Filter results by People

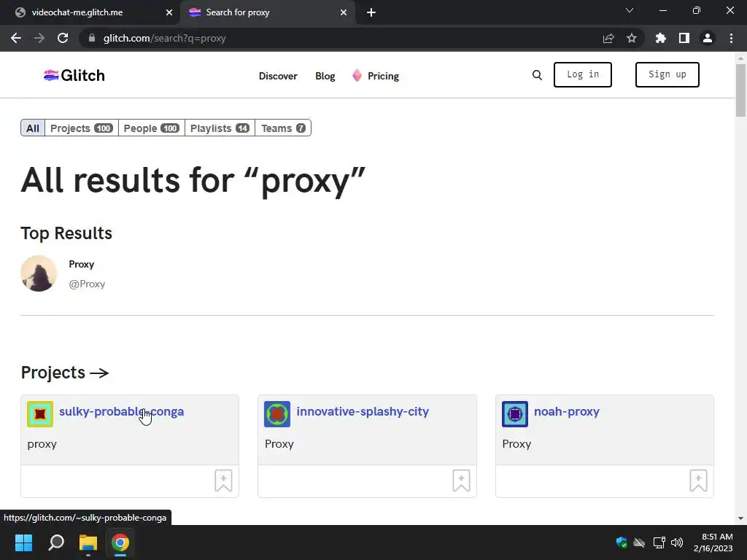pyautogui.click(x=152, y=128)
